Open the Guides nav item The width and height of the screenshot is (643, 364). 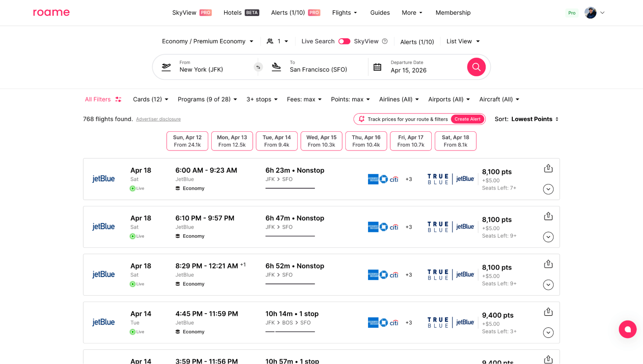pyautogui.click(x=380, y=13)
